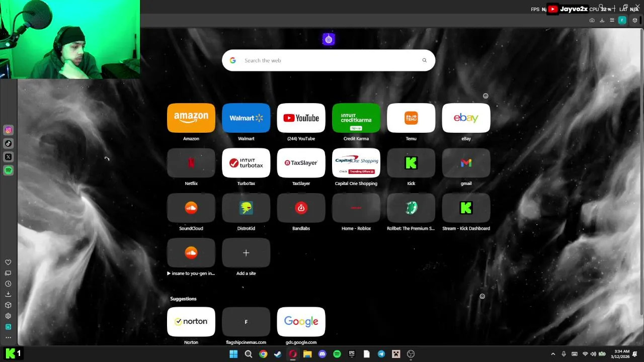Click the purple globe icon above search
Screen dimensions: 644x362
coord(329,39)
